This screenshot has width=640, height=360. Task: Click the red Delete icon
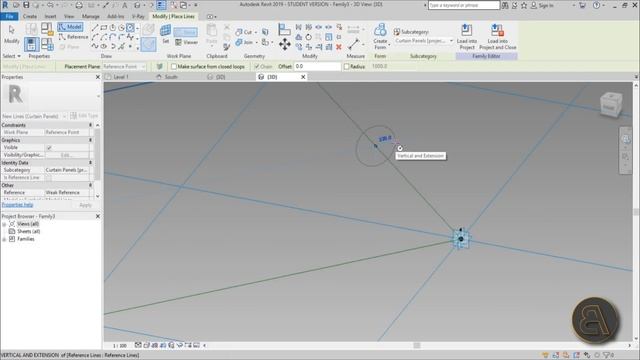pos(338,47)
